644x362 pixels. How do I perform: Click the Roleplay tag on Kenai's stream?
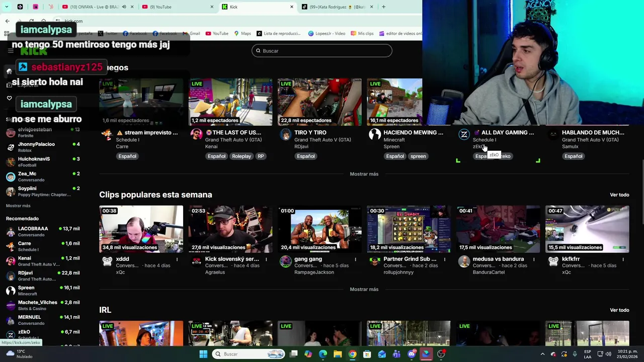242,156
